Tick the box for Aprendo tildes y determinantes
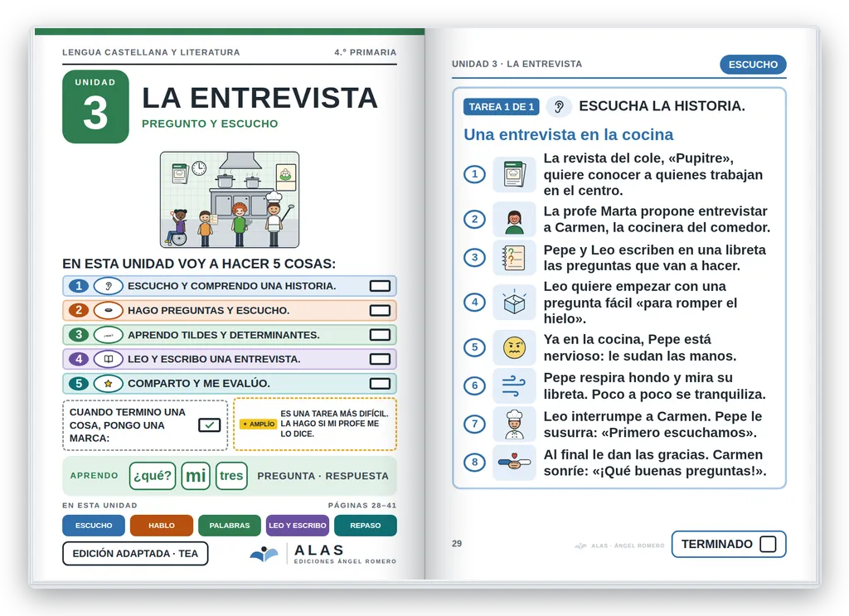The image size is (849, 616). click(380, 335)
